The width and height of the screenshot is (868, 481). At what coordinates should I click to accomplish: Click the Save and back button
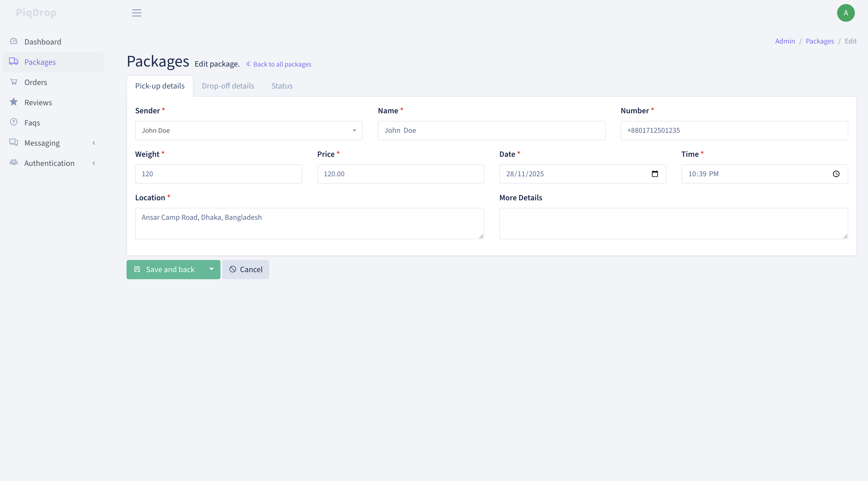165,269
